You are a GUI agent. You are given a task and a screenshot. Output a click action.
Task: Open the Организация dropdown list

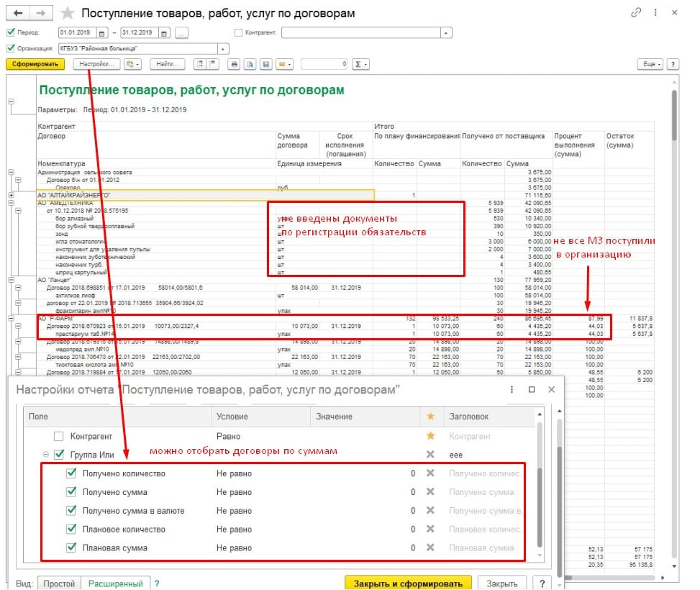tap(223, 49)
